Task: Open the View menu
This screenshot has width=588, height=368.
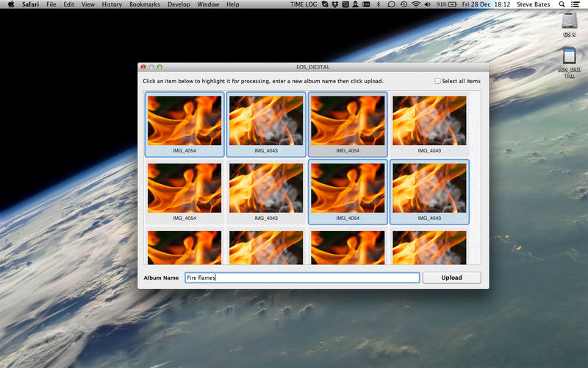Action: point(88,4)
